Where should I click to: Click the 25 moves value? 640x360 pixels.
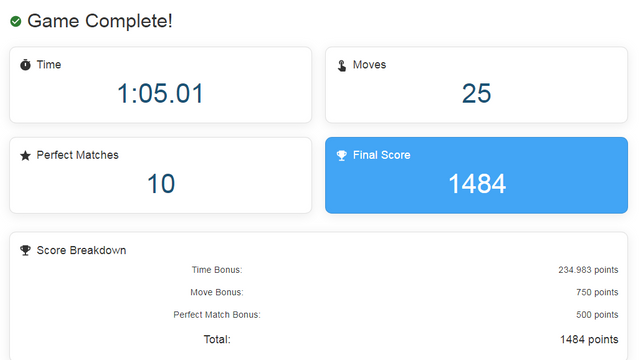[476, 93]
